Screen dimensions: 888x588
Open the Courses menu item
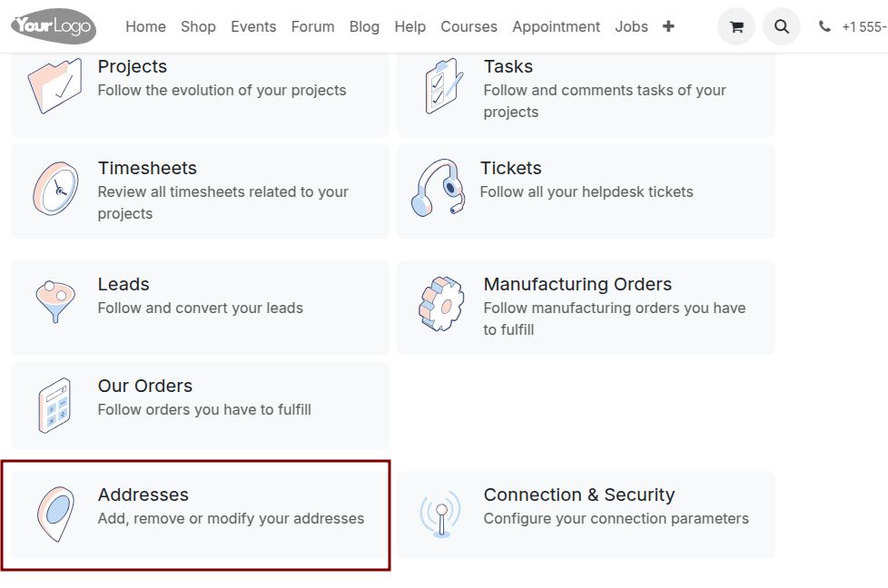coord(469,26)
